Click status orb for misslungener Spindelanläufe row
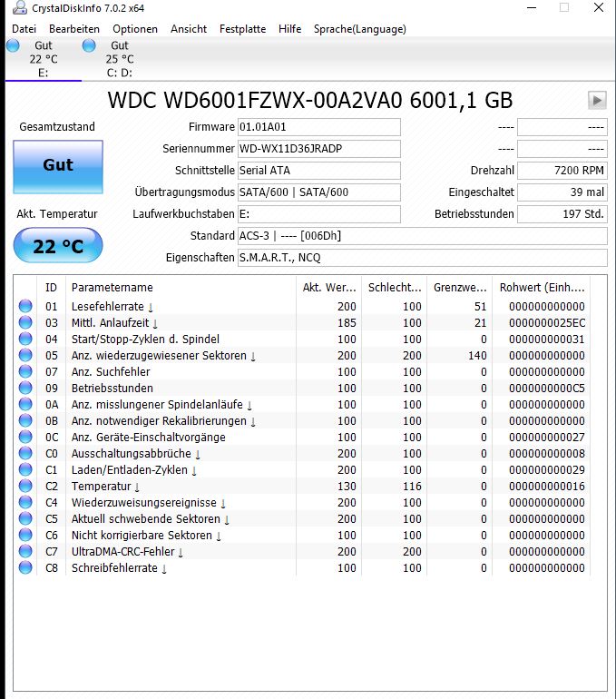The width and height of the screenshot is (616, 699). [25, 404]
